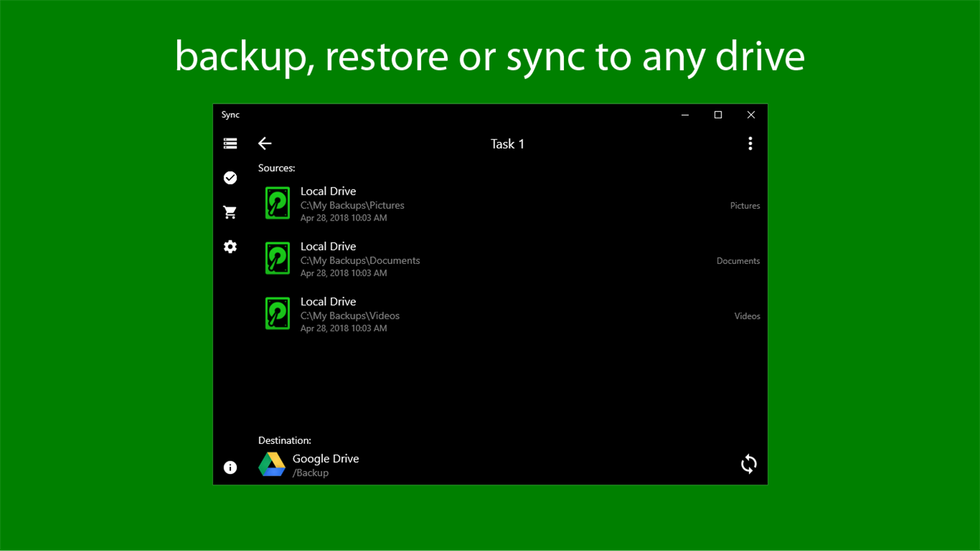Open Settings via the gear icon
This screenshot has height=551, width=980.
[x=230, y=246]
